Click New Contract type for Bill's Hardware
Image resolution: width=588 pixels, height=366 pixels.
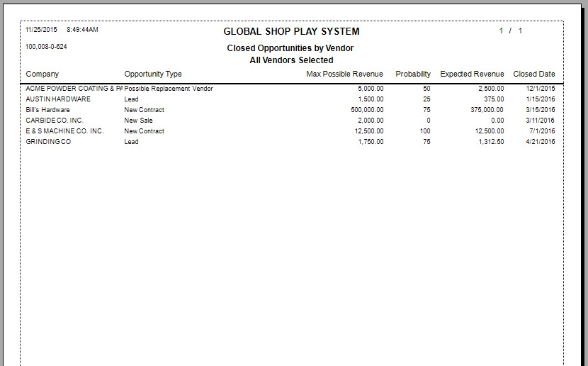(x=144, y=110)
